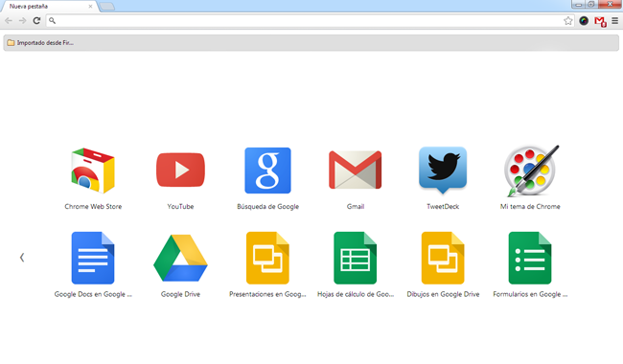623x364 pixels.
Task: Open the Gmail checker extension icon
Action: point(600,21)
